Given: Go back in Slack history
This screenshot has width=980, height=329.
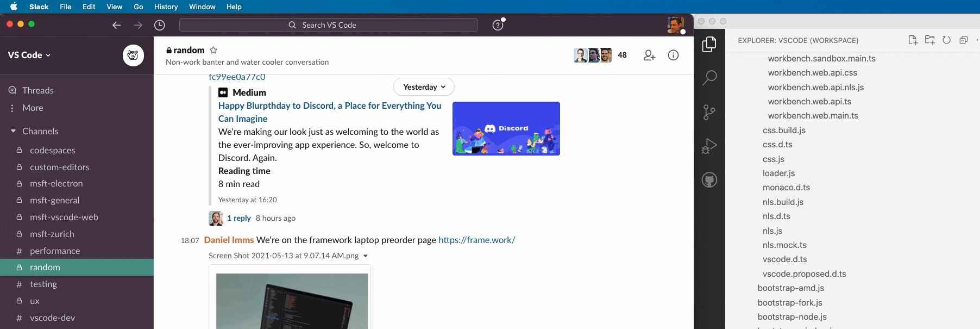Looking at the screenshot, I should click(116, 25).
